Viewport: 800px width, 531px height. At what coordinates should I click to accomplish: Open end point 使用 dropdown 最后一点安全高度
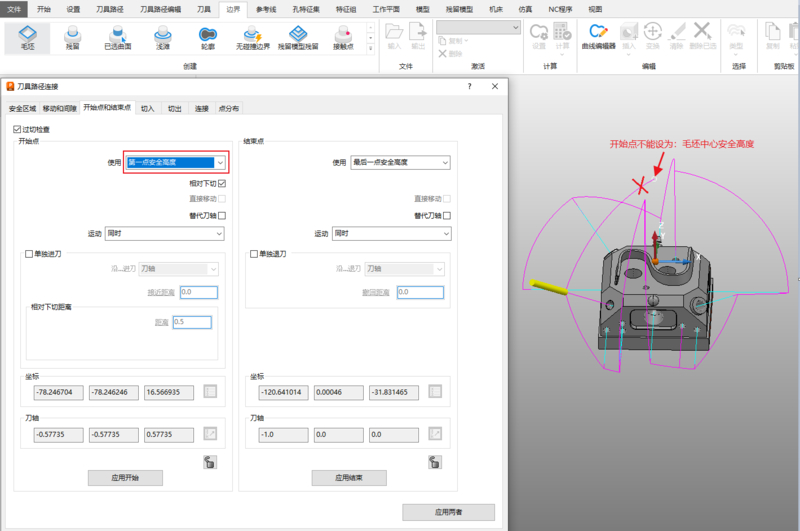click(401, 162)
